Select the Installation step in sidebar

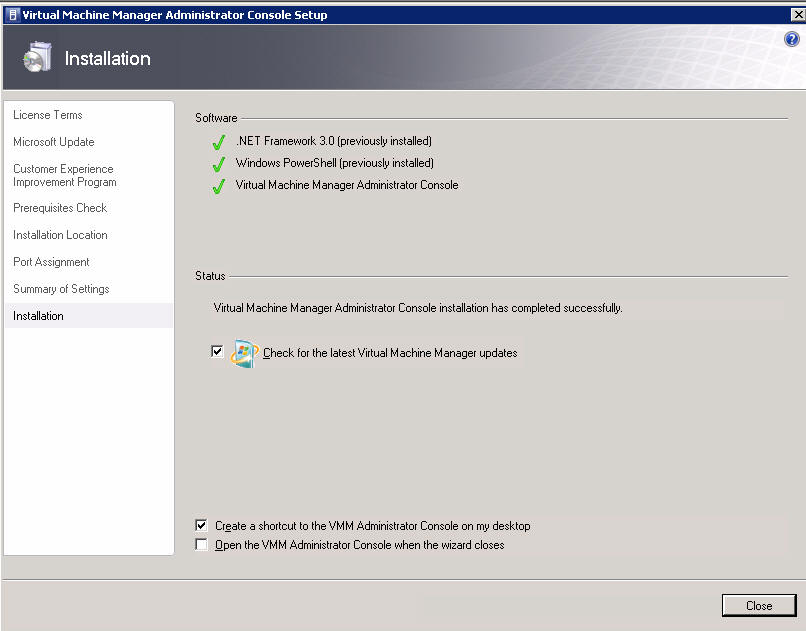tap(88, 316)
